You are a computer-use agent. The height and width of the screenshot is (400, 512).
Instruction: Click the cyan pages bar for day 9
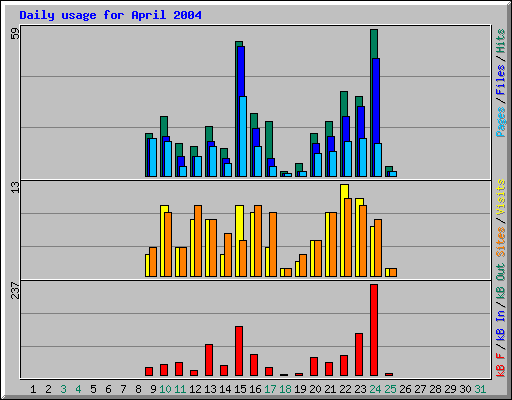tap(153, 157)
